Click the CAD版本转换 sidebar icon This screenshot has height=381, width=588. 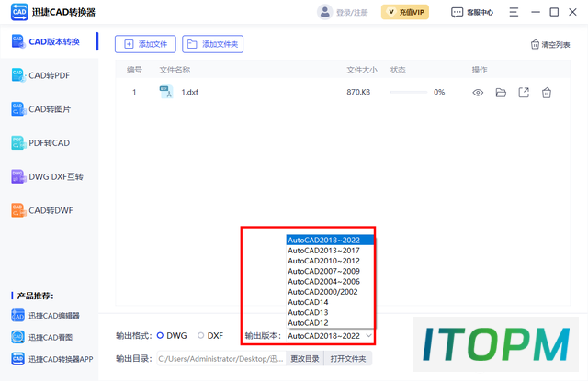point(18,41)
